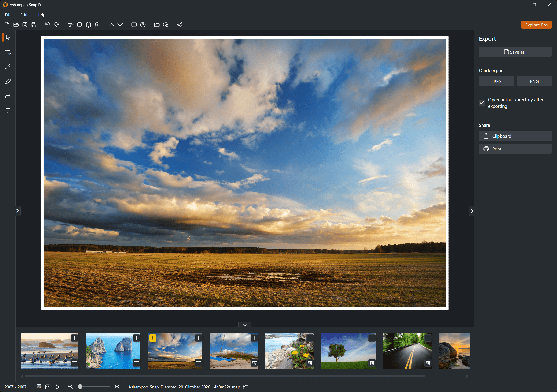The height and width of the screenshot is (392, 557).
Task: Collapse the thumbnail strip with down chevron
Action: point(244,325)
